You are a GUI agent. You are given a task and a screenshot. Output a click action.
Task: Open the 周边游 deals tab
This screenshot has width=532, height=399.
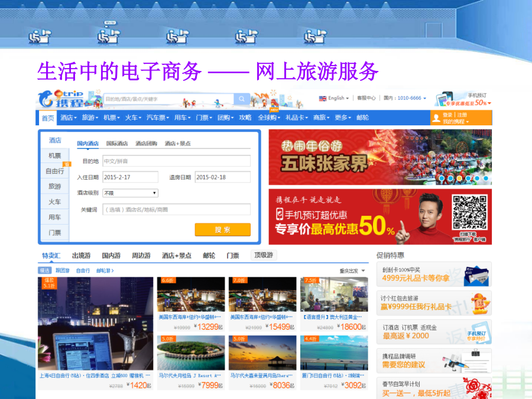click(x=141, y=255)
